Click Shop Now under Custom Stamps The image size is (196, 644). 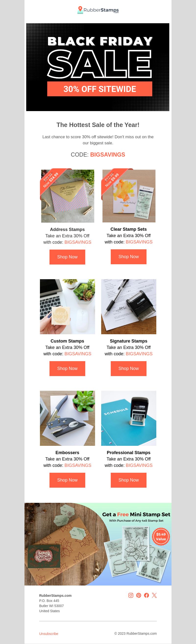coord(67,368)
